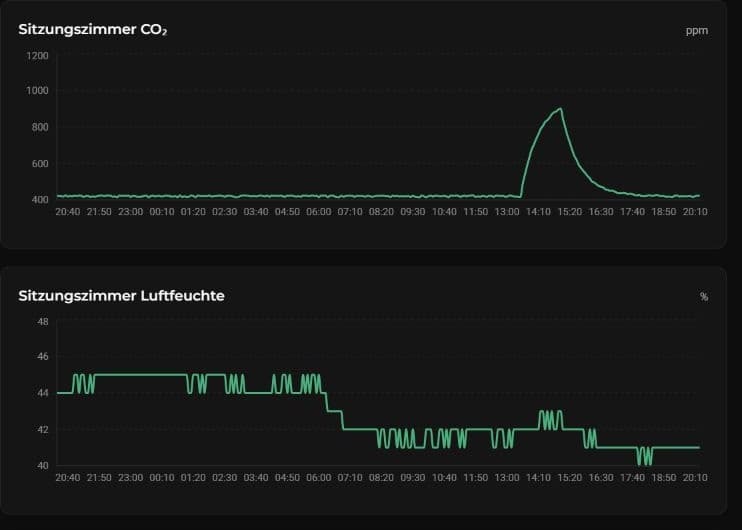Select the 1000 y-axis label

tap(37, 90)
